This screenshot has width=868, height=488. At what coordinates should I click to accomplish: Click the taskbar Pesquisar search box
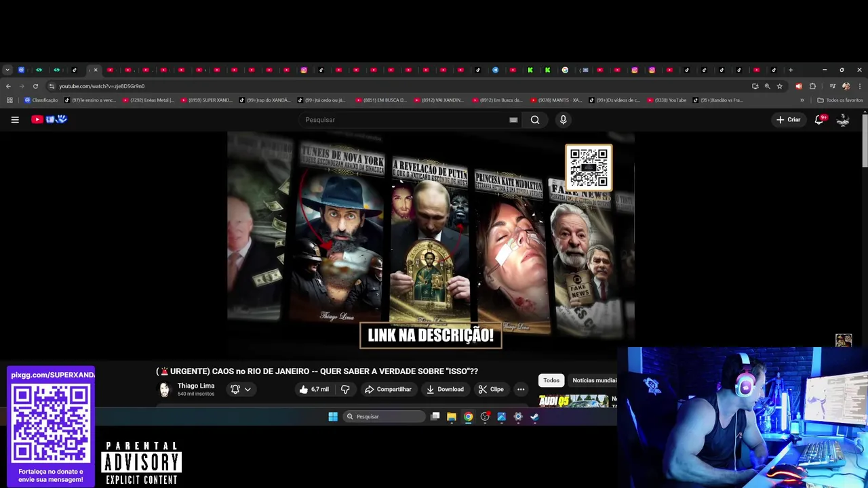(x=384, y=417)
